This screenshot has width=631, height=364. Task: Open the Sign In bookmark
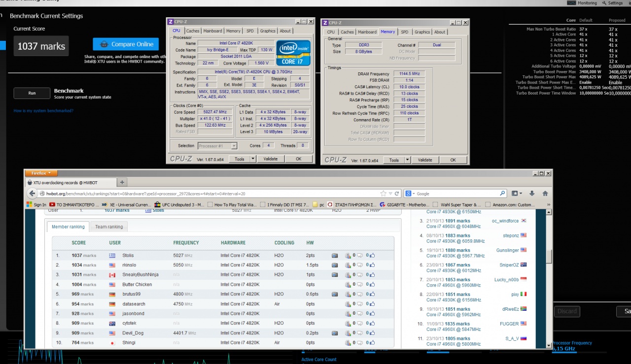(36, 204)
